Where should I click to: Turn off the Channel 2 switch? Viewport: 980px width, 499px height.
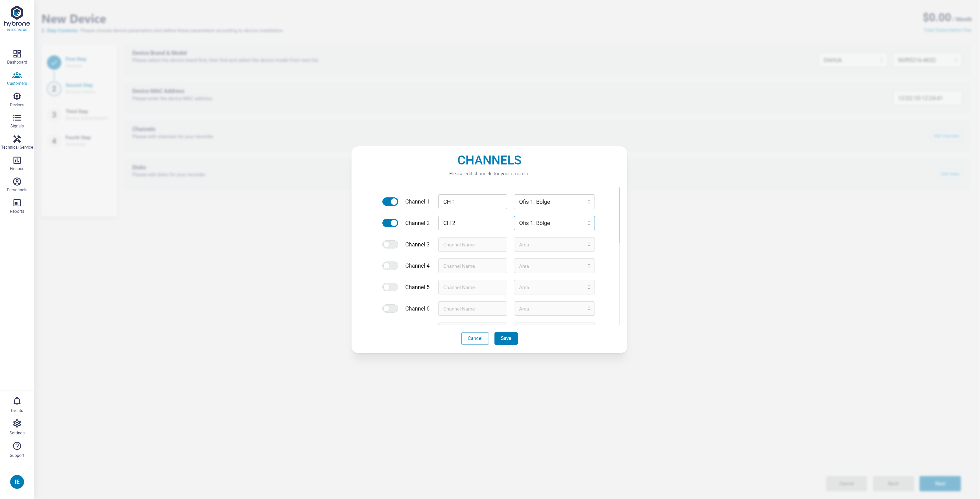tap(390, 223)
